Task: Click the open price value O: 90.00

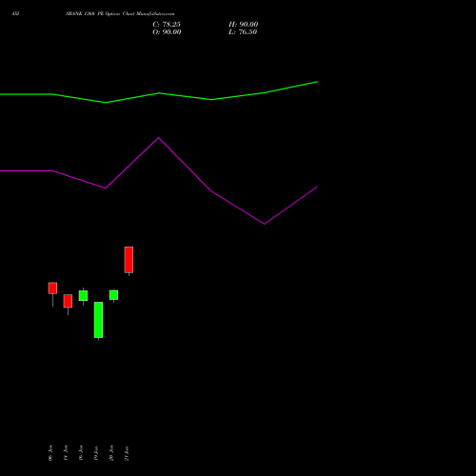Action: click(x=167, y=32)
